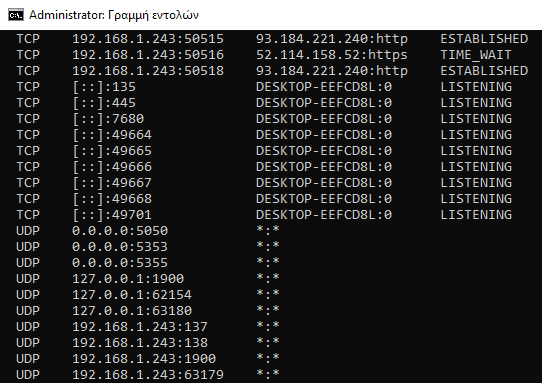Click the 192.168.1.243:63179 UDP address
This screenshot has width=542, height=383.
(148, 375)
